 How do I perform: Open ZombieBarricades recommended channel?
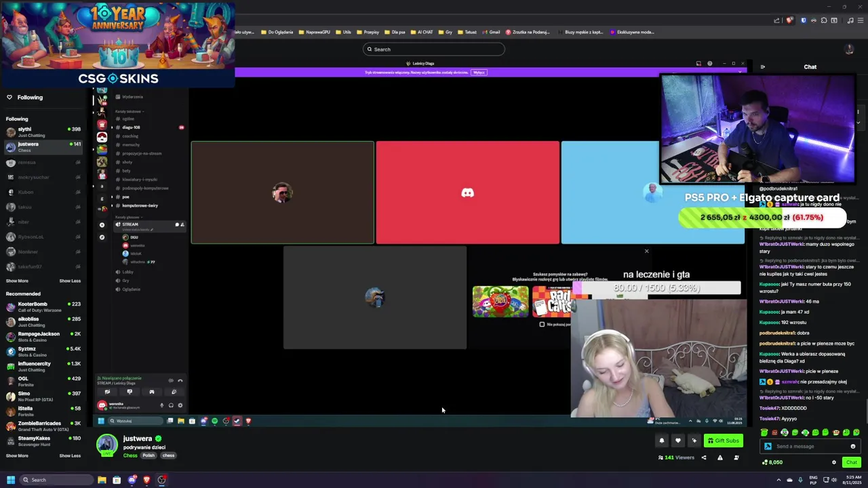(43, 426)
